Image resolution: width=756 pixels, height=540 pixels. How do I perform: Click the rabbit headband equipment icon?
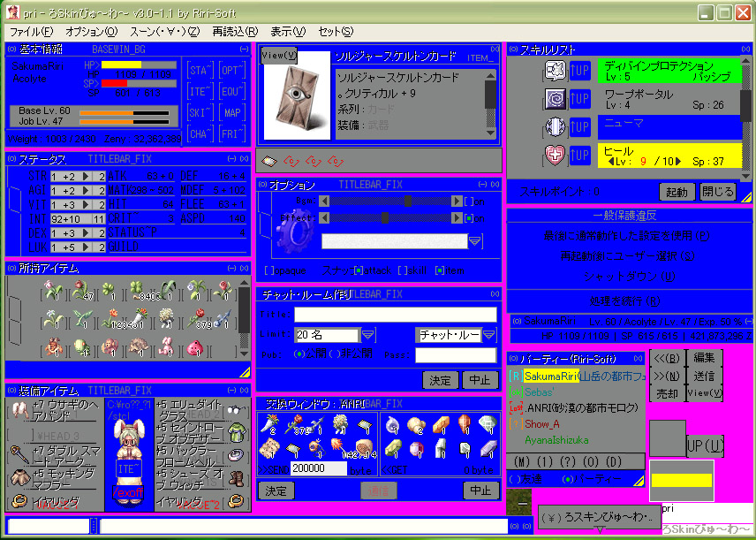point(19,410)
